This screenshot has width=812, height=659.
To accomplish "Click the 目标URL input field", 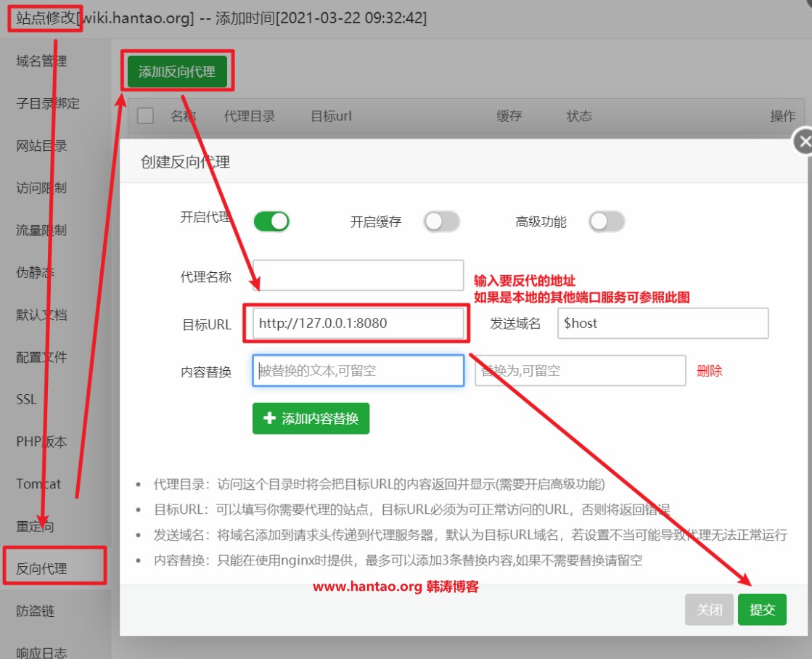I will point(358,324).
